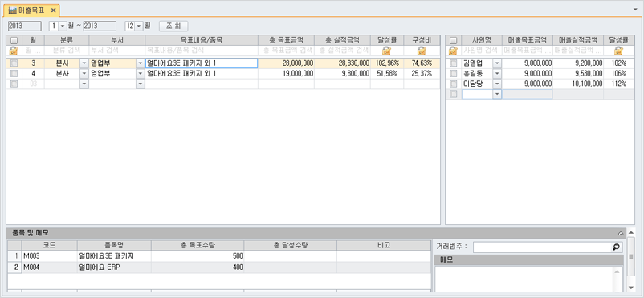The width and height of the screenshot is (644, 298).
Task: Select 10,100,000 sales result cell
Action: [578, 84]
